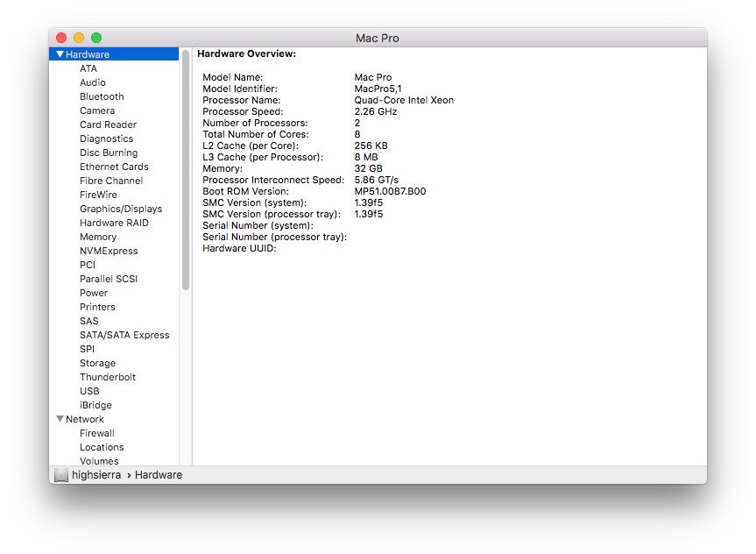
Task: Click the Serial Number (system) label
Action: pyautogui.click(x=258, y=225)
